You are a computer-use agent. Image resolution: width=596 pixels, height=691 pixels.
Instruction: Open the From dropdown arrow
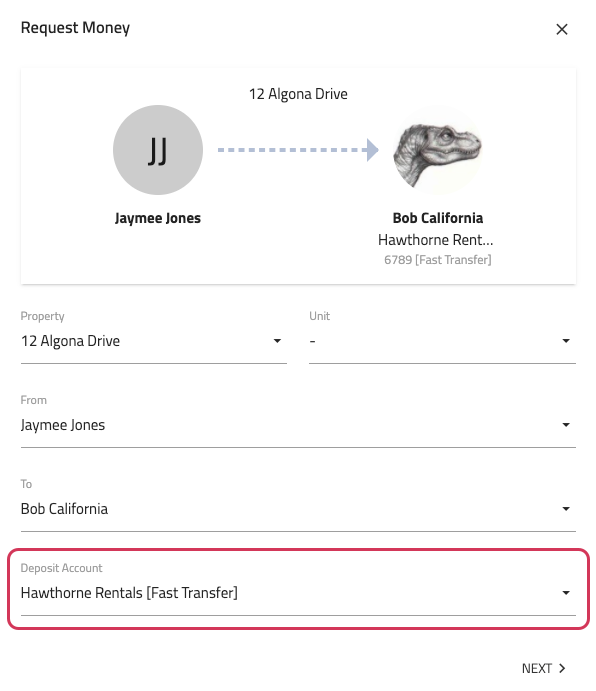click(x=566, y=425)
